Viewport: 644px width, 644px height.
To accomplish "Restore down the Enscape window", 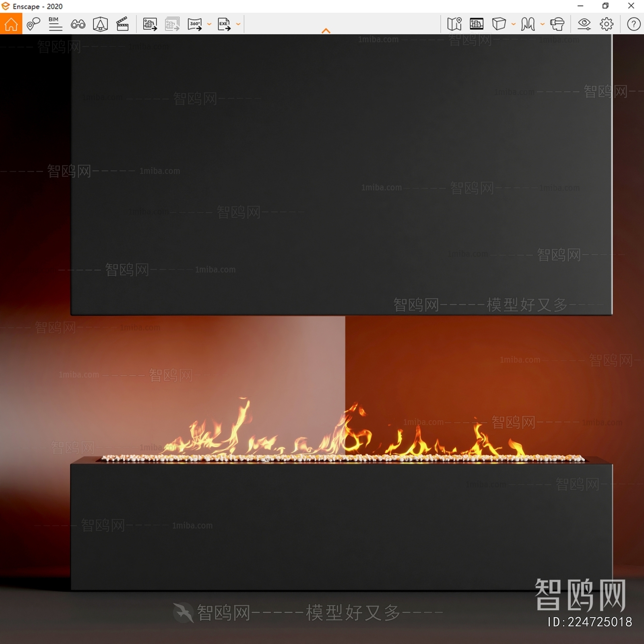I will (x=605, y=6).
